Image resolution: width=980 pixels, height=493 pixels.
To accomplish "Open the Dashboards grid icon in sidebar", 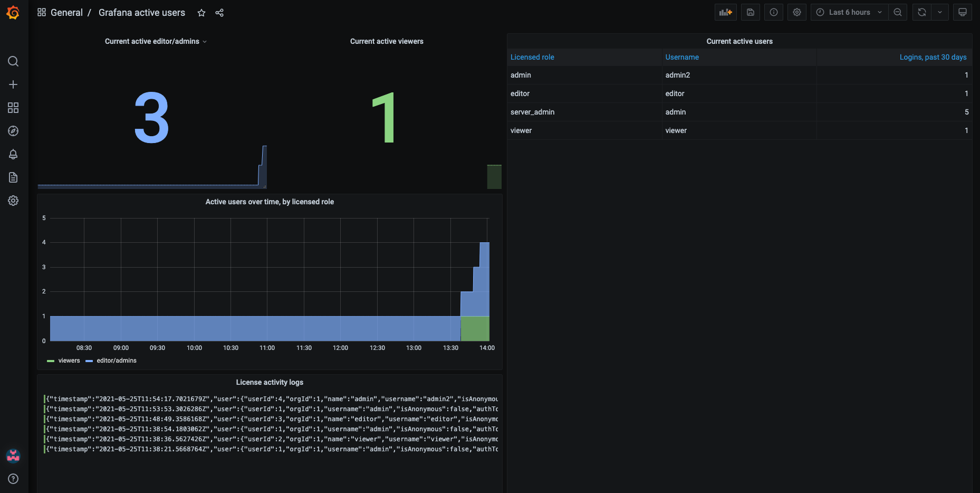I will (x=13, y=108).
